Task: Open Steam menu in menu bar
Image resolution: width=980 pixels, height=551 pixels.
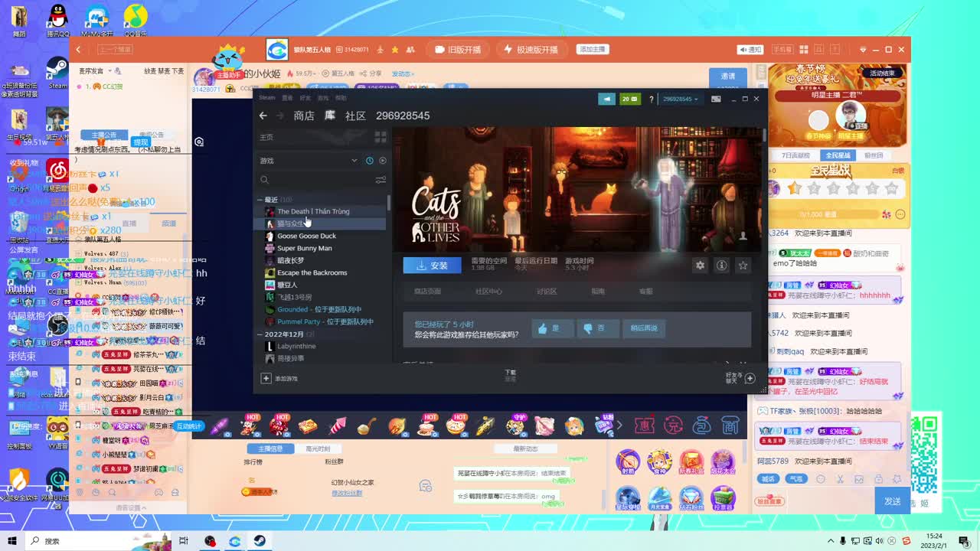Action: (x=266, y=98)
